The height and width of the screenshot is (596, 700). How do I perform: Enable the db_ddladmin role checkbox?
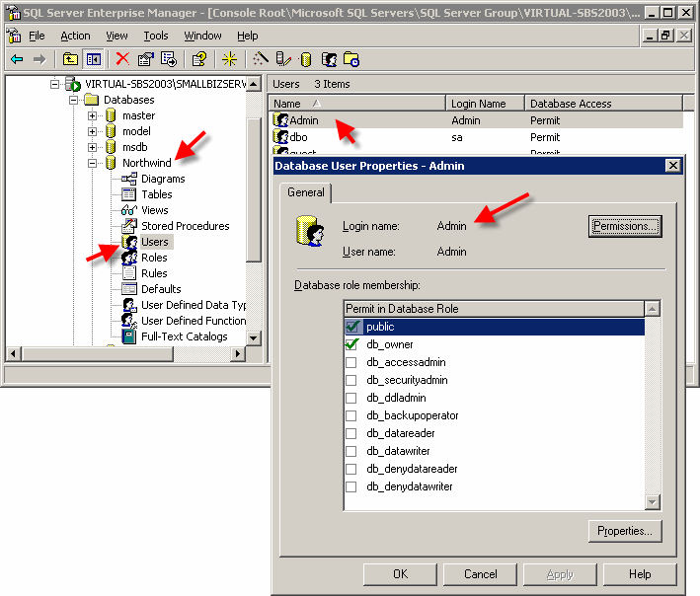[351, 398]
